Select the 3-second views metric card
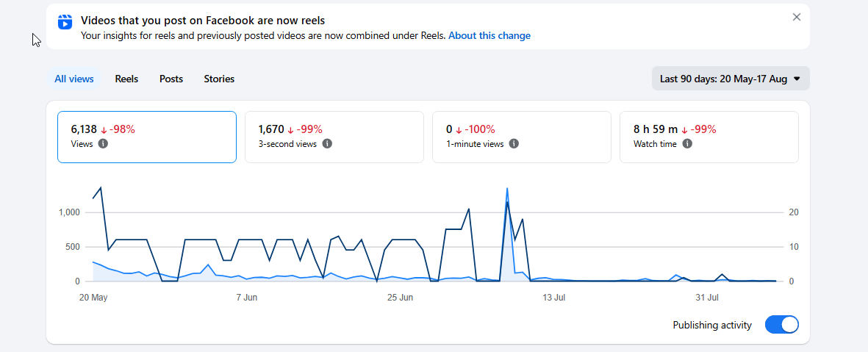The width and height of the screenshot is (868, 352). click(334, 137)
